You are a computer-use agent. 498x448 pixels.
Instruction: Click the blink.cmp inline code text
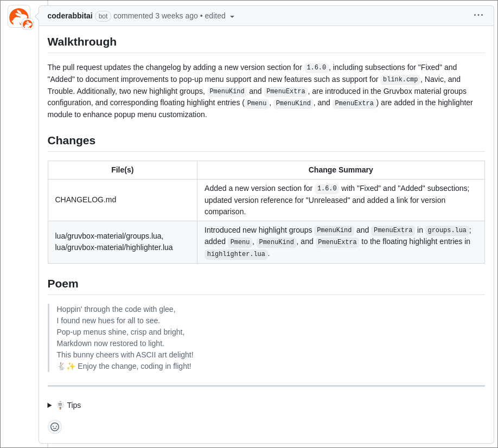(400, 79)
